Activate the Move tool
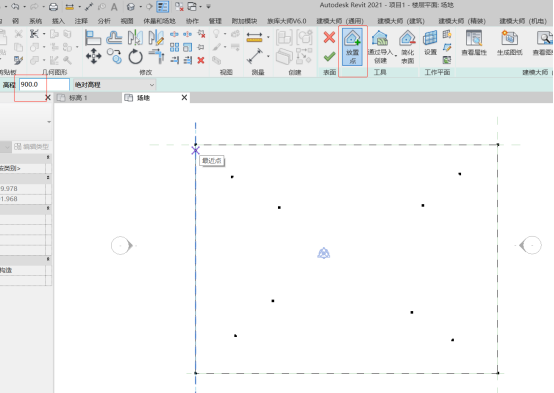The width and height of the screenshot is (554, 393). [x=93, y=56]
